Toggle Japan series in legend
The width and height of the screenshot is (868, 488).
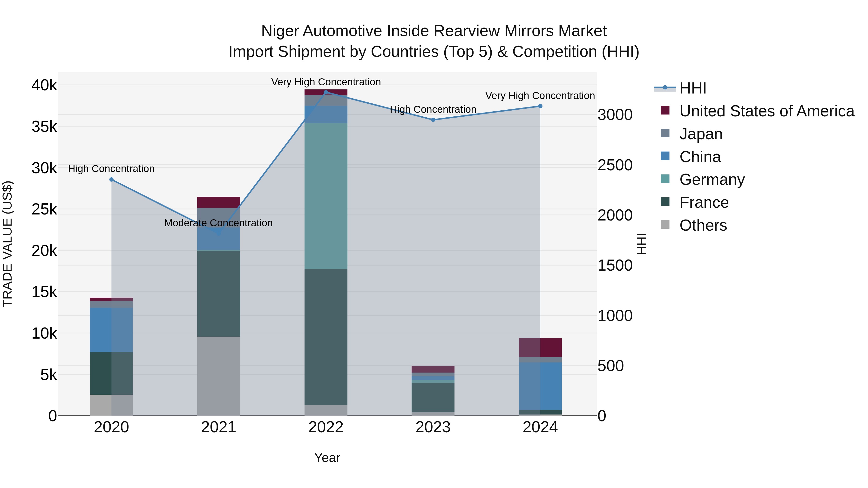[x=692, y=134]
